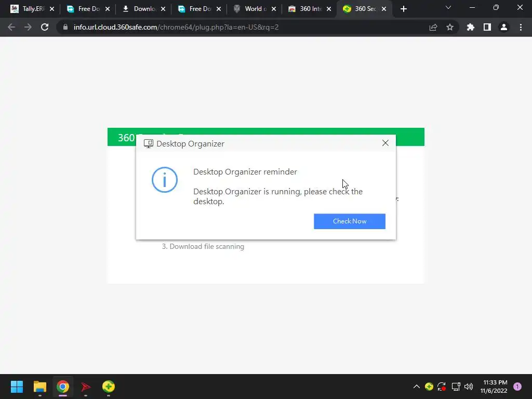Click 360 Security tray icon

[x=429, y=387]
